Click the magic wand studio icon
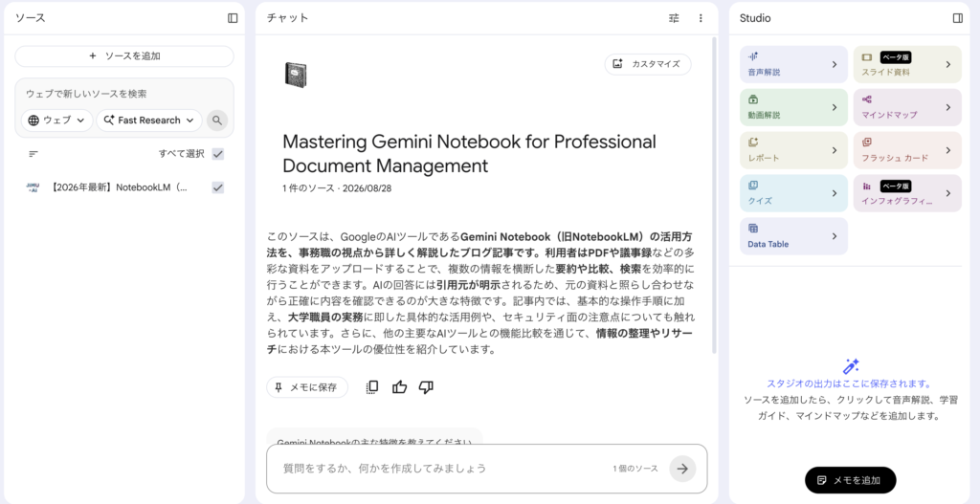This screenshot has height=504, width=980. point(851,366)
